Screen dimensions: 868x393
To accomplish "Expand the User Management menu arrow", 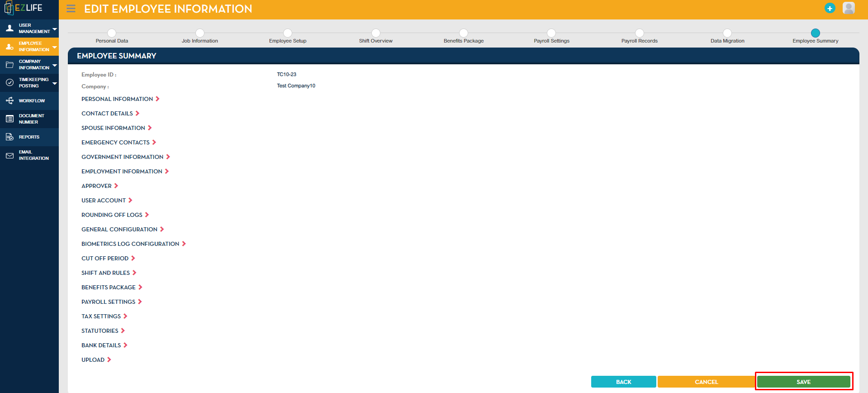I will tap(55, 29).
